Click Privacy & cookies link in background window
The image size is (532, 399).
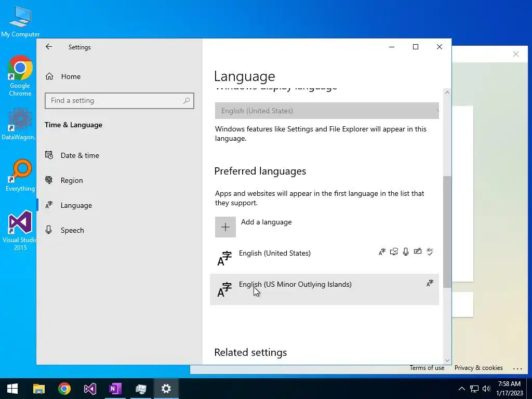pyautogui.click(x=478, y=368)
